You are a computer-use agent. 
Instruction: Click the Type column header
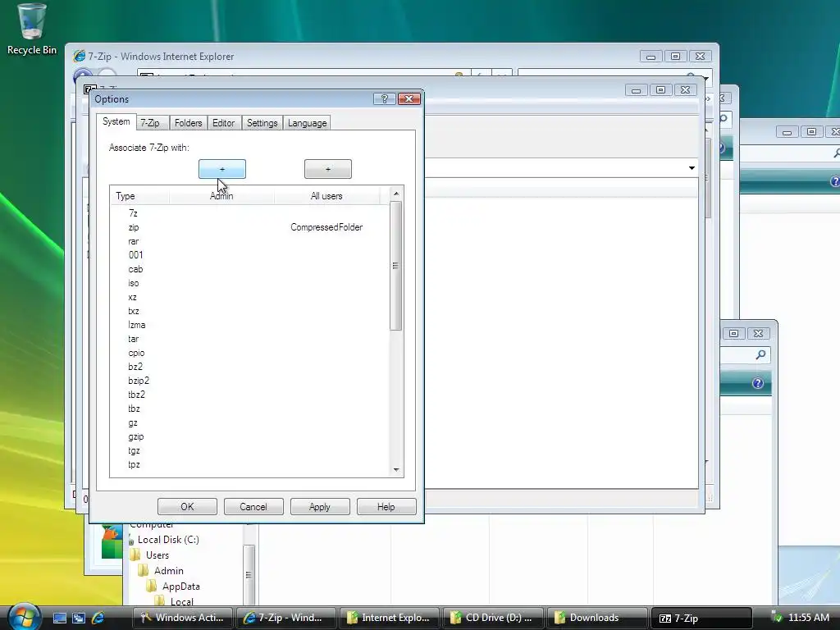pyautogui.click(x=139, y=196)
